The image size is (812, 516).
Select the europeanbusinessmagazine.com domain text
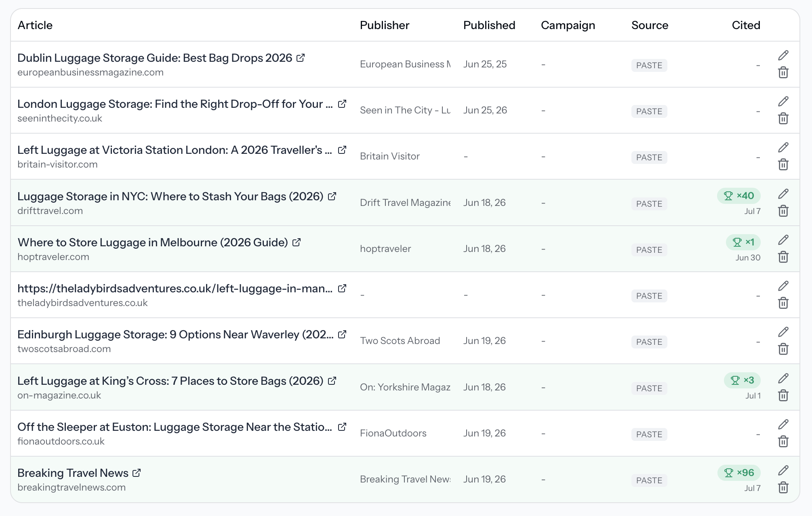pos(90,72)
